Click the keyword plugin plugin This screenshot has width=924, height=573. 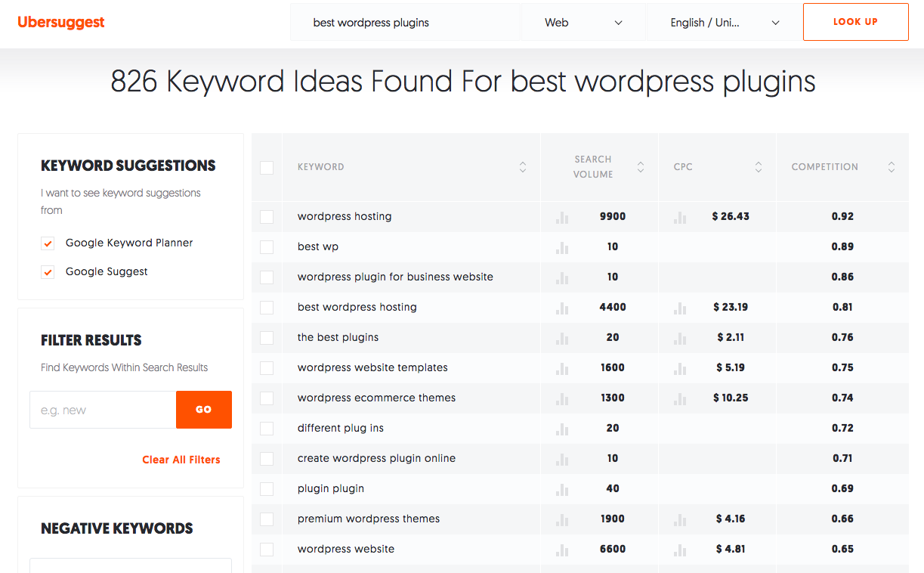pyautogui.click(x=331, y=488)
